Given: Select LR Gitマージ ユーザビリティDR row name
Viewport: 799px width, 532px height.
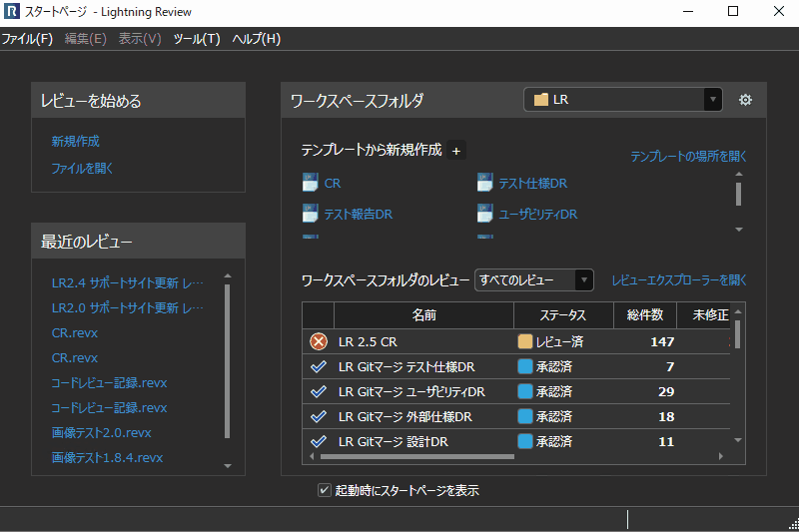Looking at the screenshot, I should (411, 392).
